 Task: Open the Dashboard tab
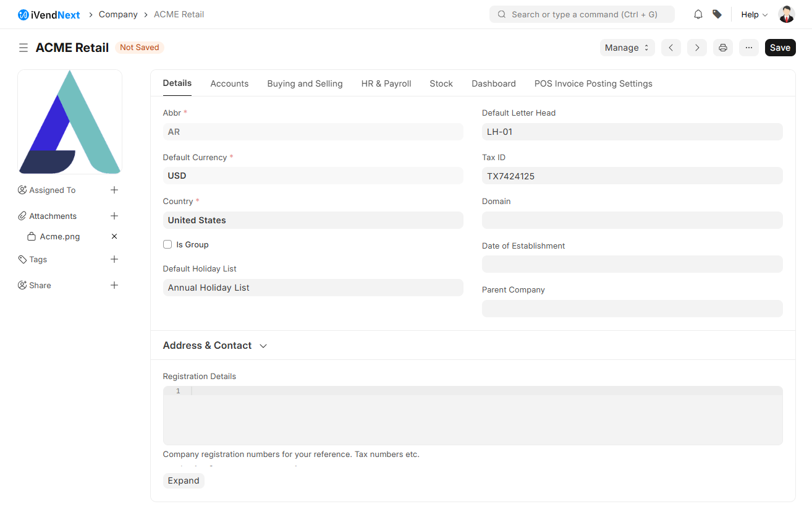tap(494, 83)
